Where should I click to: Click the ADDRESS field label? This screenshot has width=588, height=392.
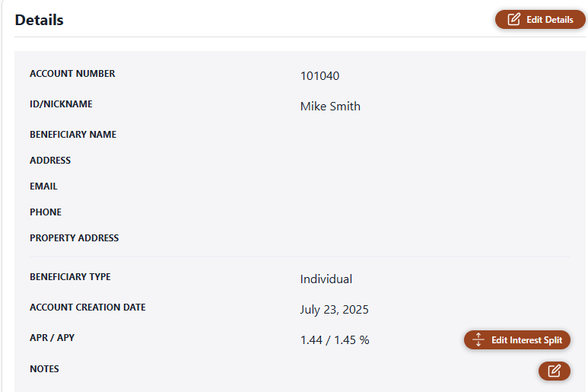(50, 160)
